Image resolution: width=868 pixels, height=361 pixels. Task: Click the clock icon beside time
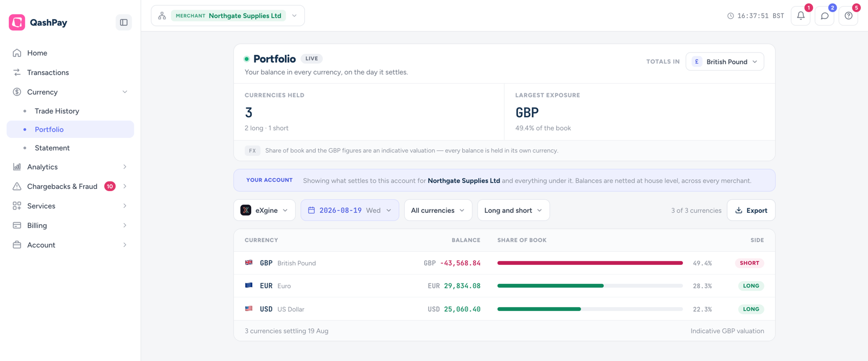(x=731, y=16)
